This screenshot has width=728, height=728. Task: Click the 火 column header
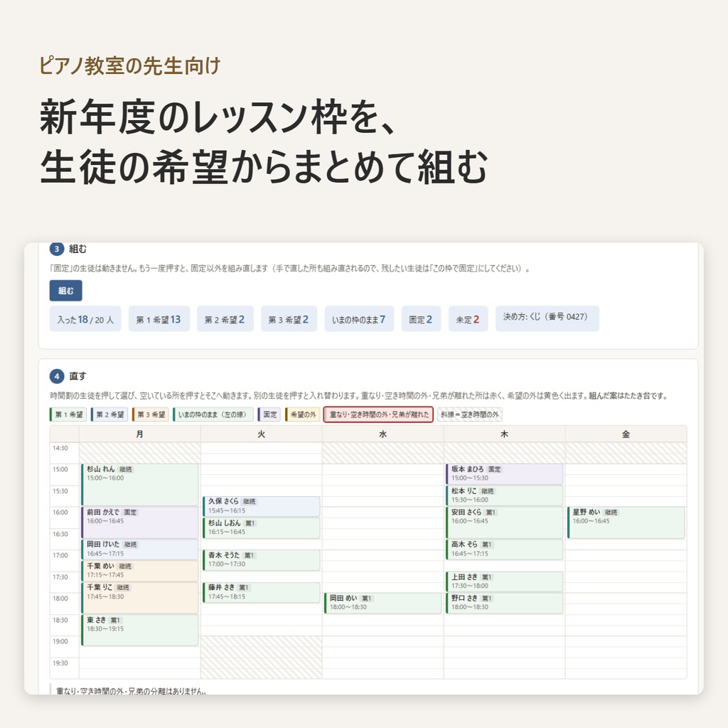262,434
